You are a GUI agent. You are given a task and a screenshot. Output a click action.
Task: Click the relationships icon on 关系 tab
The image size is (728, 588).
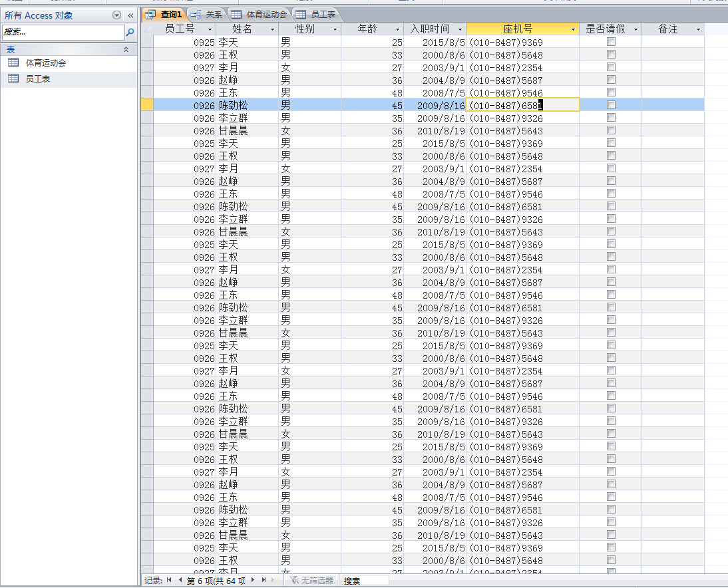click(196, 15)
